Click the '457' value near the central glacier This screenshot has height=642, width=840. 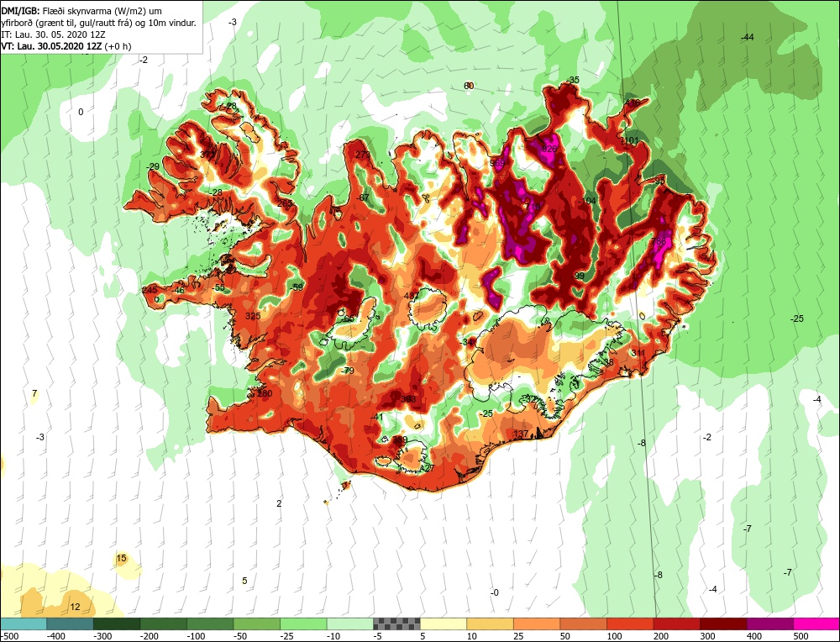tap(412, 296)
